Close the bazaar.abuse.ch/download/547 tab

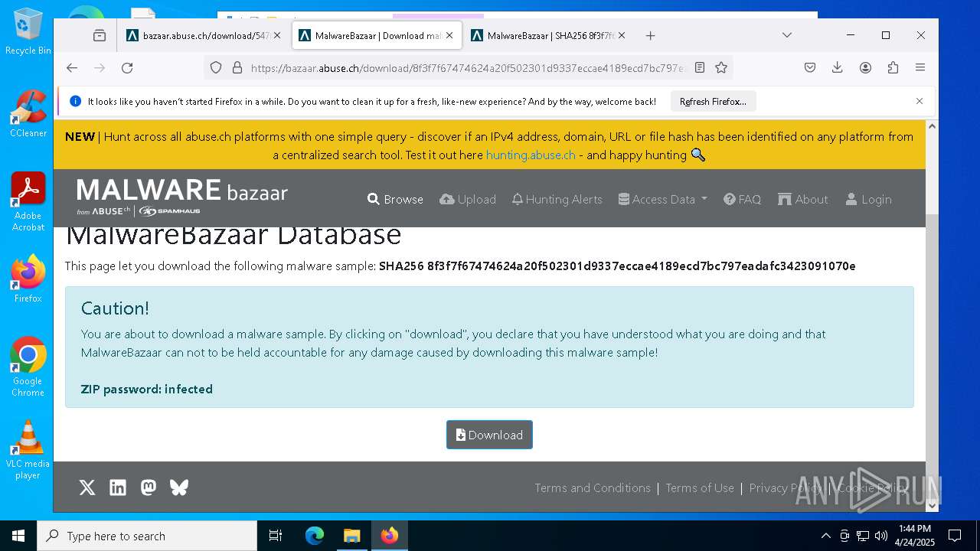tap(277, 35)
